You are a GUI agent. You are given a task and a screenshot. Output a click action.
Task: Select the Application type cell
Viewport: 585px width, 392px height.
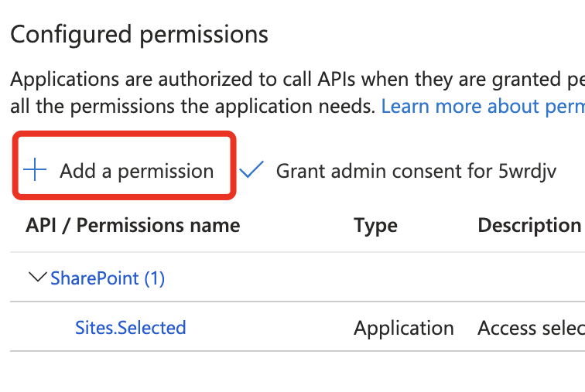click(x=403, y=328)
